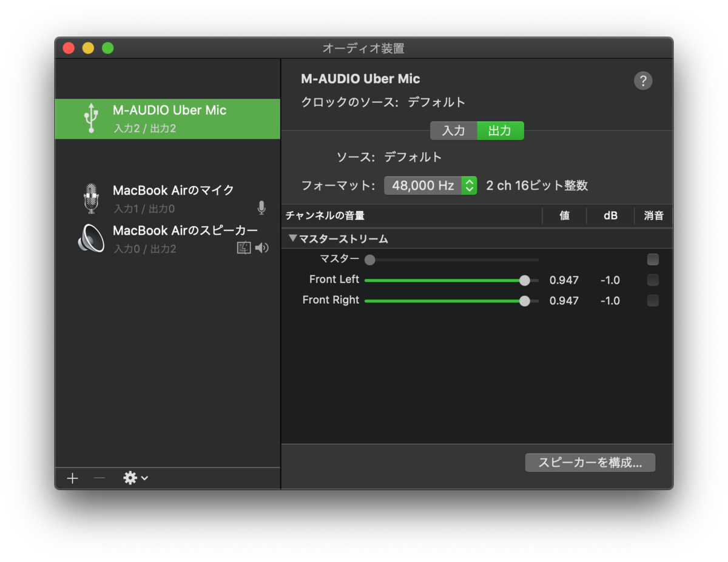Viewport: 728px width, 562px height.
Task: Minimize the オーディオ装置 window with yellow button
Action: click(88, 48)
